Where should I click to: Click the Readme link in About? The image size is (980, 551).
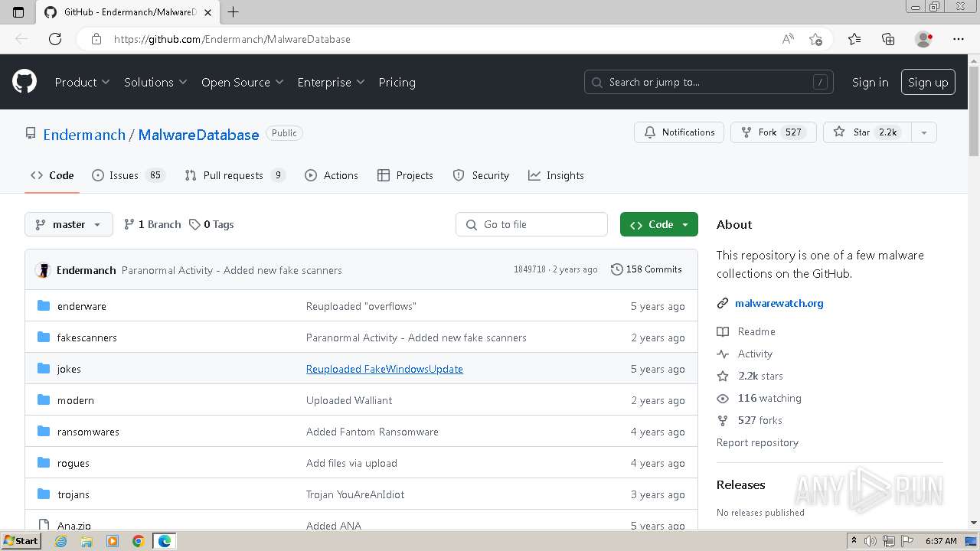point(746,331)
